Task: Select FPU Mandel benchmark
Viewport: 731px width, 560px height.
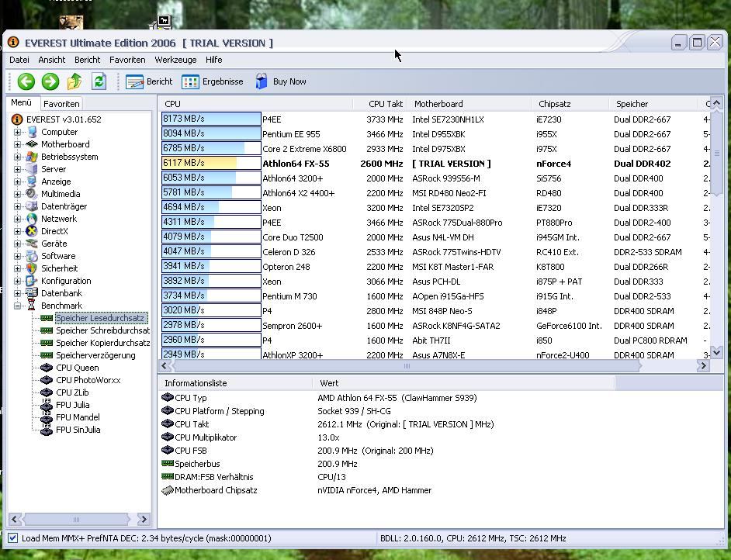Action: 78,417
